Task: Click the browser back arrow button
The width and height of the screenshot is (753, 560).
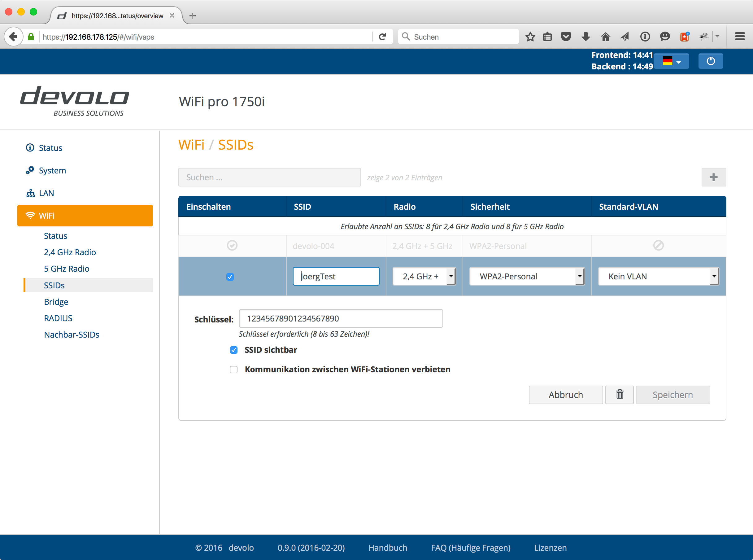Action: 14,37
